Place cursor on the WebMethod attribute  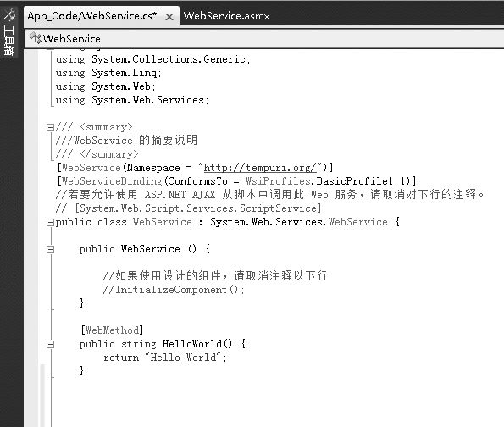click(x=112, y=330)
